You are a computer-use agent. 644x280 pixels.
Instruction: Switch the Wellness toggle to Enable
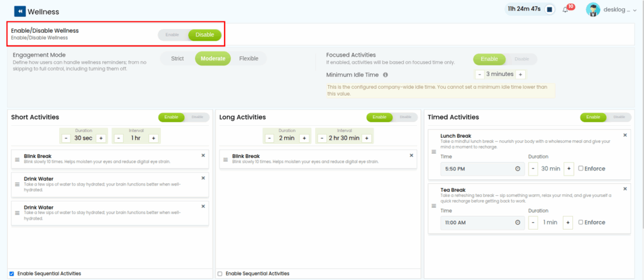(172, 35)
